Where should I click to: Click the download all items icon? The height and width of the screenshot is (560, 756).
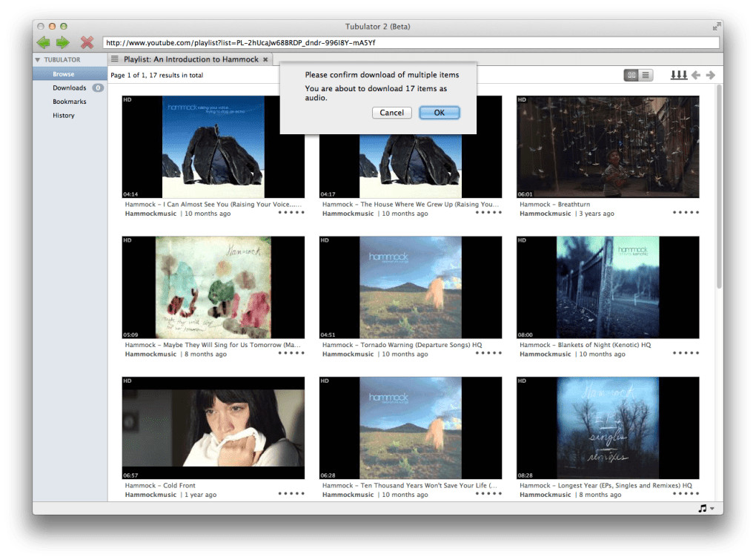point(679,75)
